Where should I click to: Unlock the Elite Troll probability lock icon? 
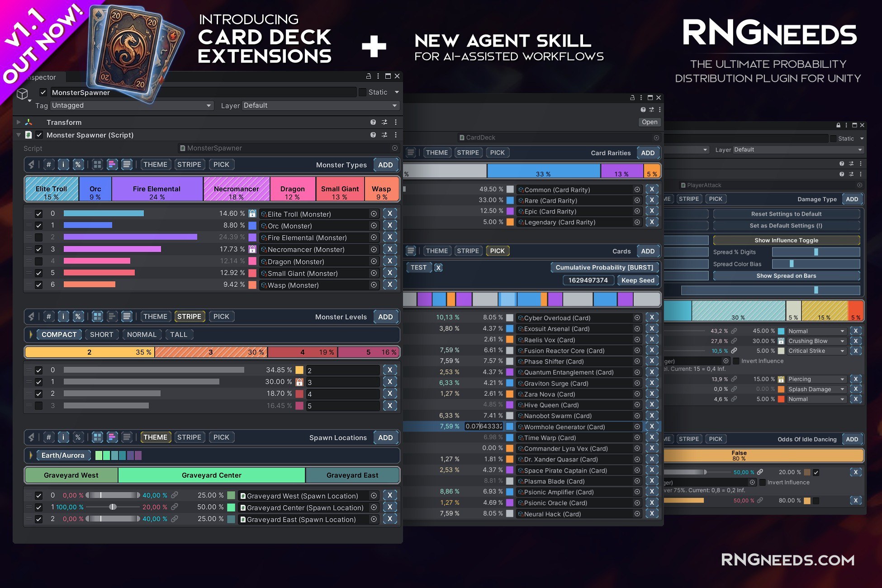pos(252,213)
